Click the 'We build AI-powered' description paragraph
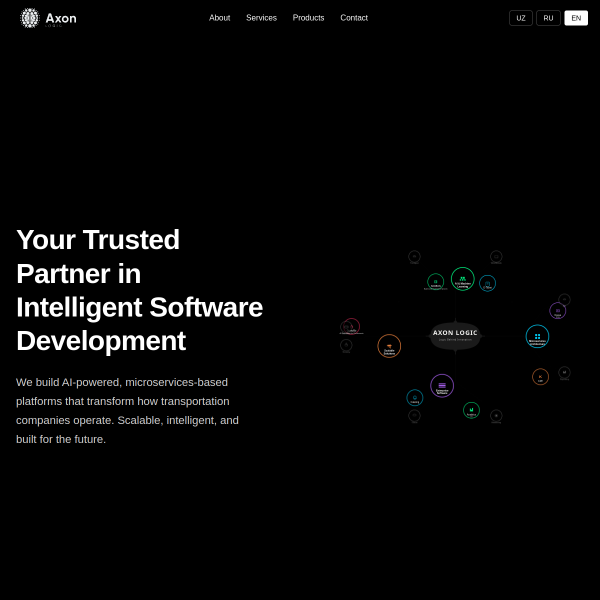 127,411
